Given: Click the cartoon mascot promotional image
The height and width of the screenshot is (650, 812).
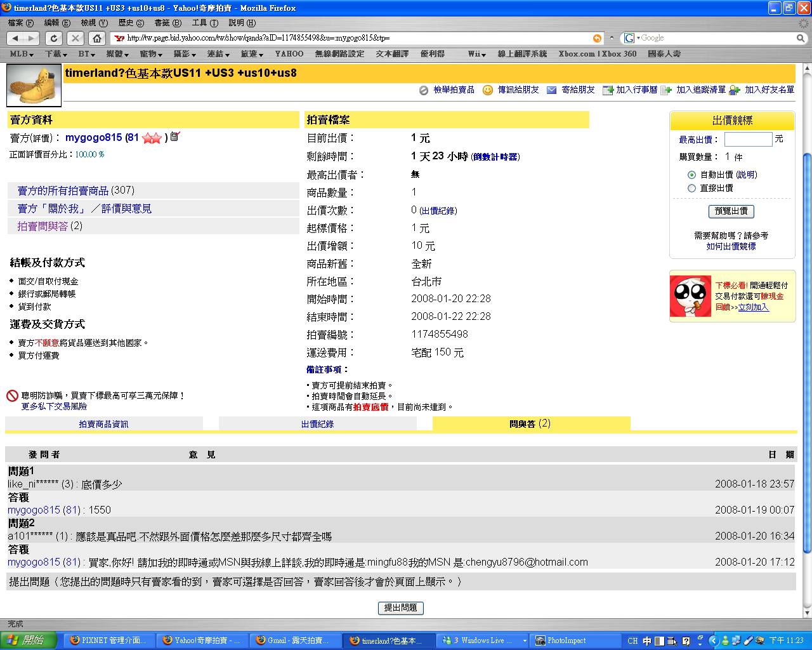Looking at the screenshot, I should pos(691,296).
